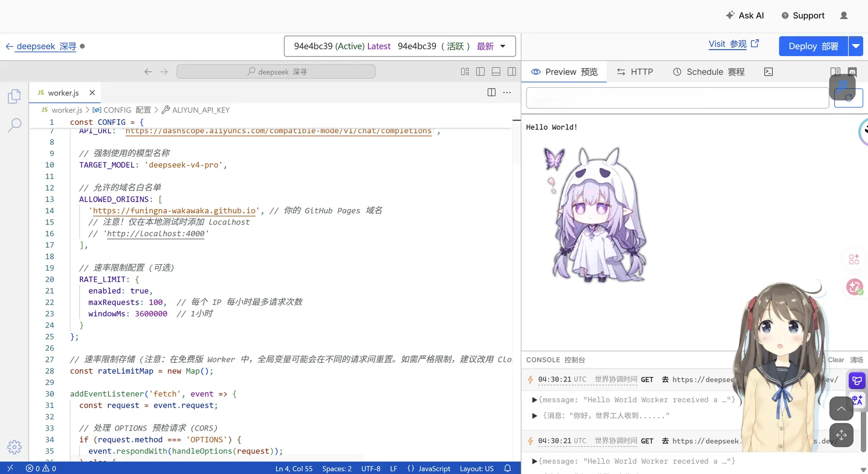Open the Deploy dropdown arrow

click(856, 46)
